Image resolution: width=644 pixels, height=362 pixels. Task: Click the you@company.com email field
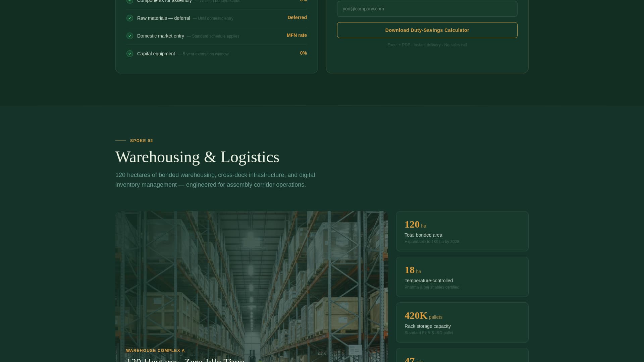point(427,9)
